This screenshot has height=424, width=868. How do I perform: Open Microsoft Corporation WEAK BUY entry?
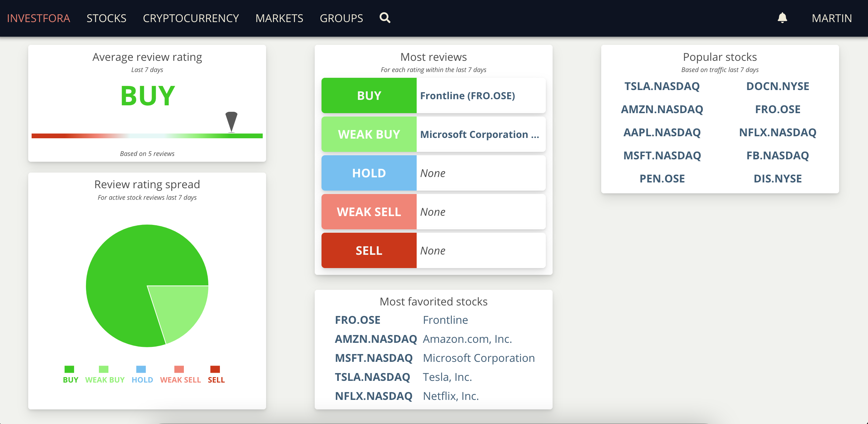coord(479,135)
